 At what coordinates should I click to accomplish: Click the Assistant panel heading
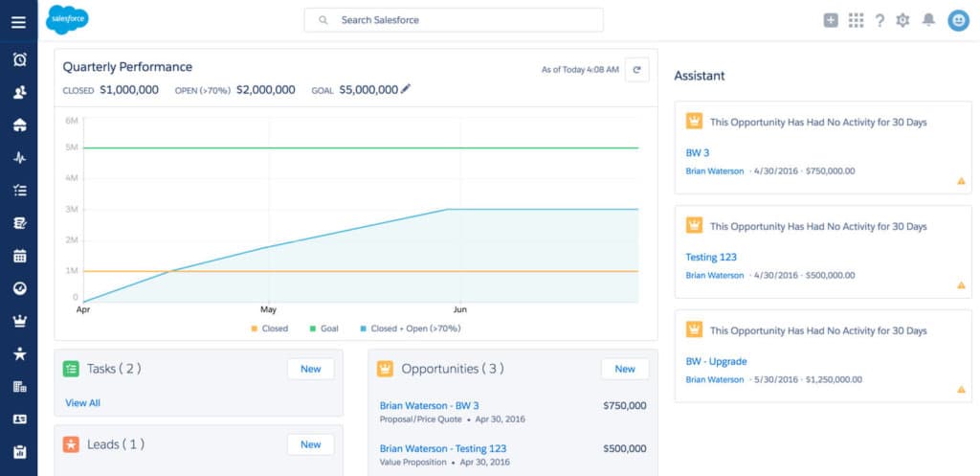tap(700, 76)
